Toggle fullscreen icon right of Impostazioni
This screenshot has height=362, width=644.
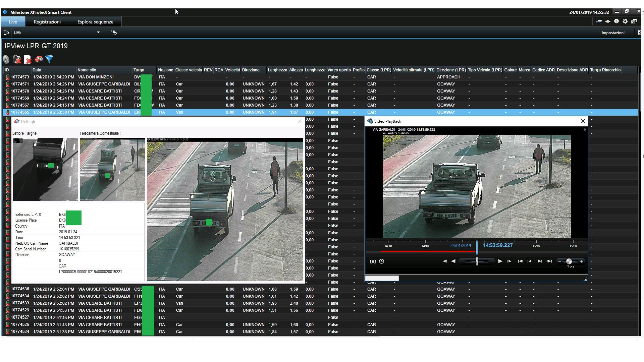(x=640, y=33)
